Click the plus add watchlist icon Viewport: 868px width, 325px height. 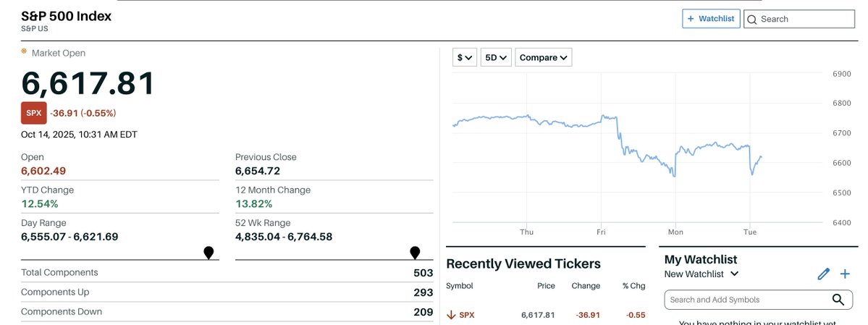pyautogui.click(x=845, y=274)
